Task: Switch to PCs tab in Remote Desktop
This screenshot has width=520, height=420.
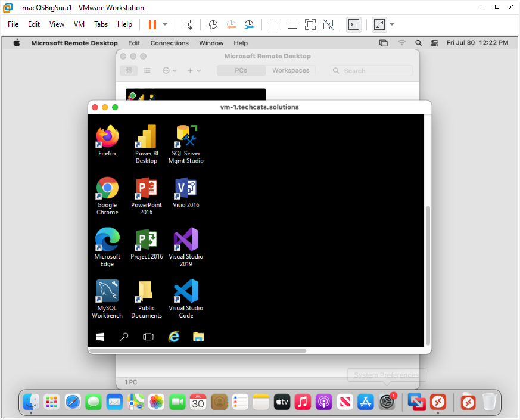Action: point(241,70)
